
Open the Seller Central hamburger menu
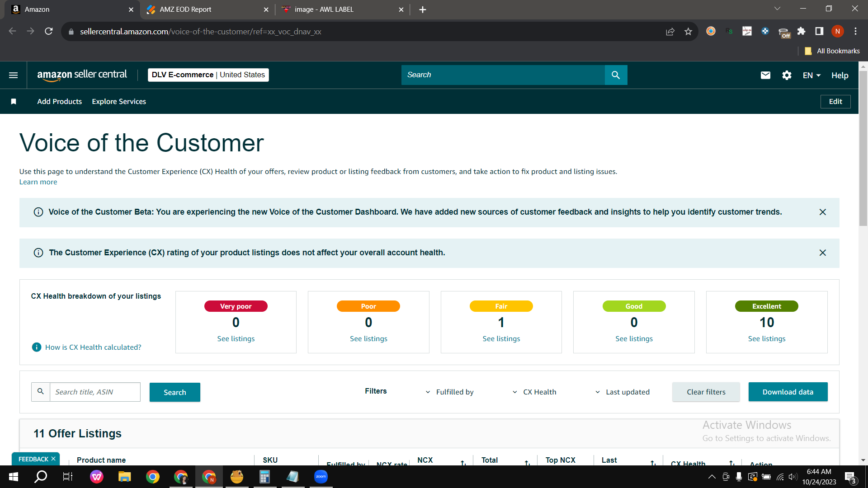[x=14, y=75]
